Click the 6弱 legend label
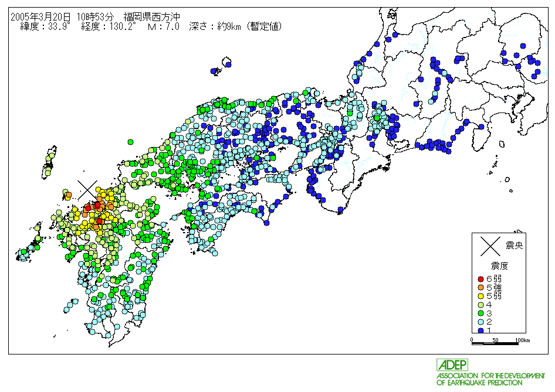The width and height of the screenshot is (555, 392). [494, 279]
